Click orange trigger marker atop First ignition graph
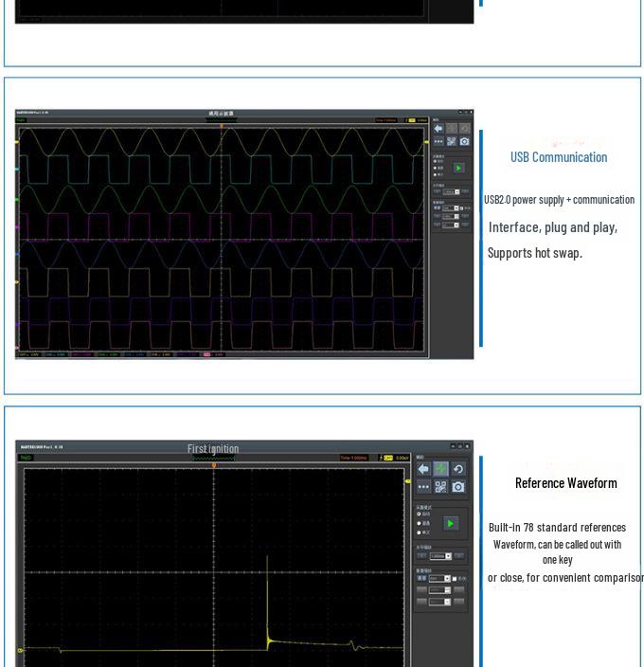The height and width of the screenshot is (667, 644). pyautogui.click(x=214, y=465)
